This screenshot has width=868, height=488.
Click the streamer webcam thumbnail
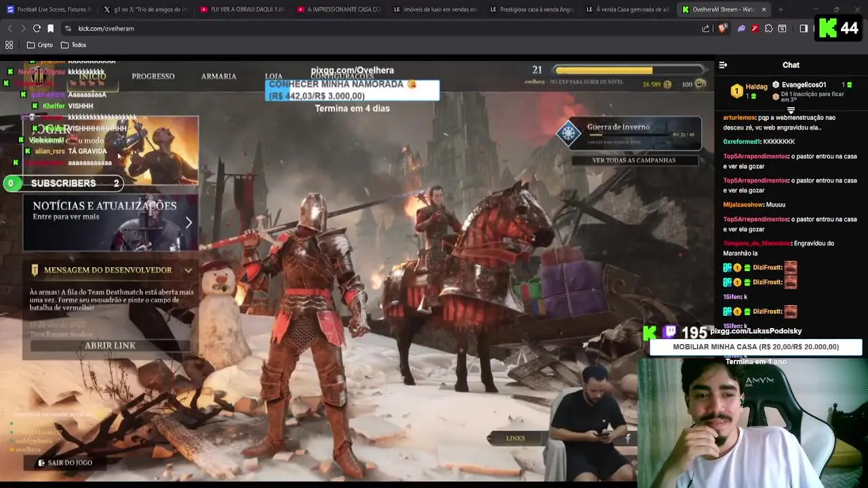[x=753, y=424]
